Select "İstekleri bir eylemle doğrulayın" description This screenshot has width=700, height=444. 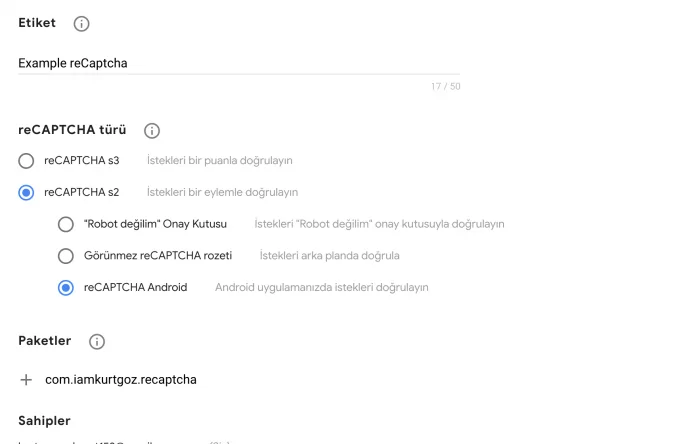coord(222,192)
